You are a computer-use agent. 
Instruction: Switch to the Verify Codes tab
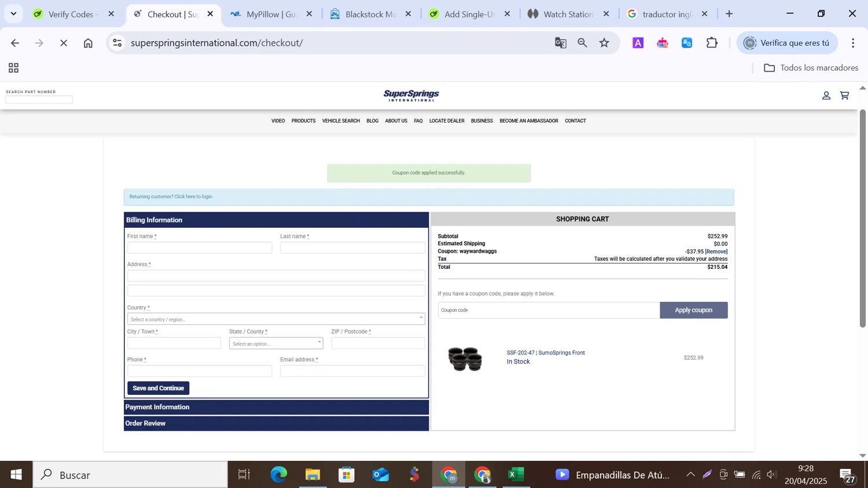point(73,14)
